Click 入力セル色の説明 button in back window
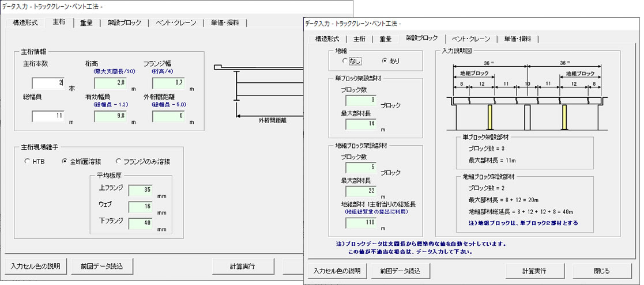Viewport: 644px width, 285px height. tap(36, 266)
